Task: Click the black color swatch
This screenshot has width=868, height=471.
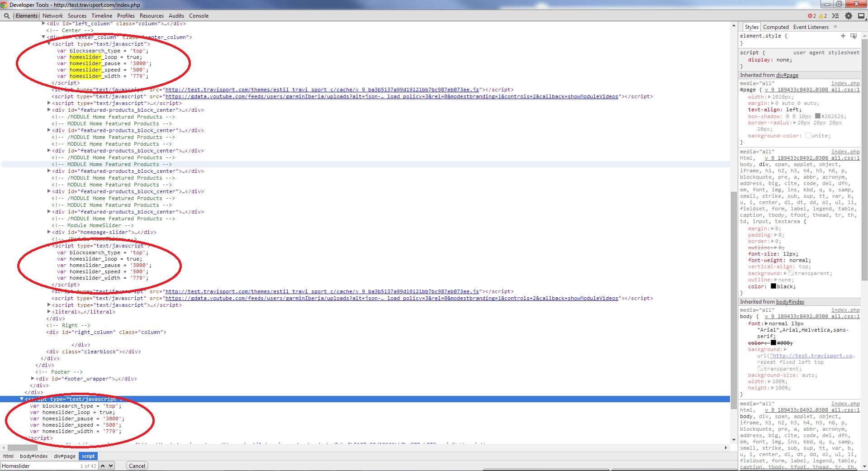Action: [773, 286]
